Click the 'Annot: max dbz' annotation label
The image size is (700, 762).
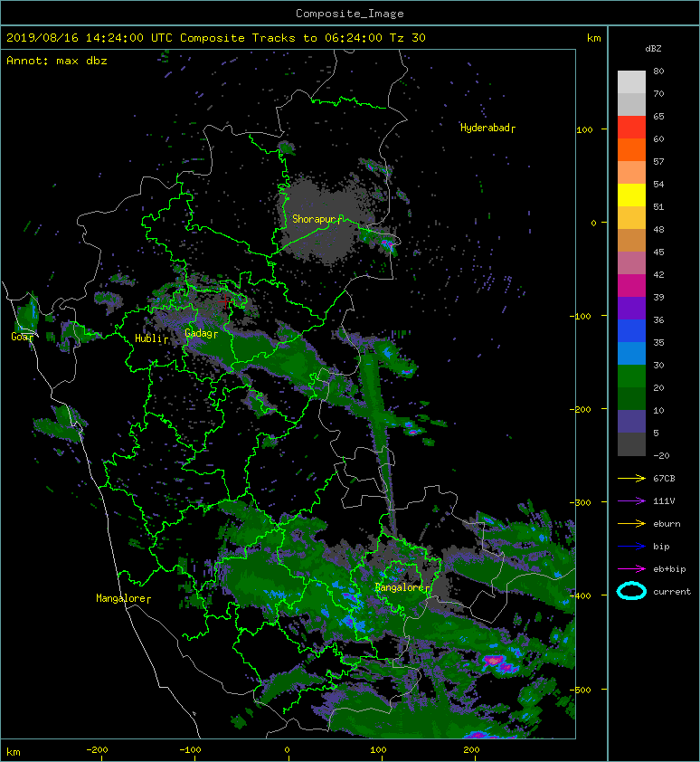click(x=57, y=61)
